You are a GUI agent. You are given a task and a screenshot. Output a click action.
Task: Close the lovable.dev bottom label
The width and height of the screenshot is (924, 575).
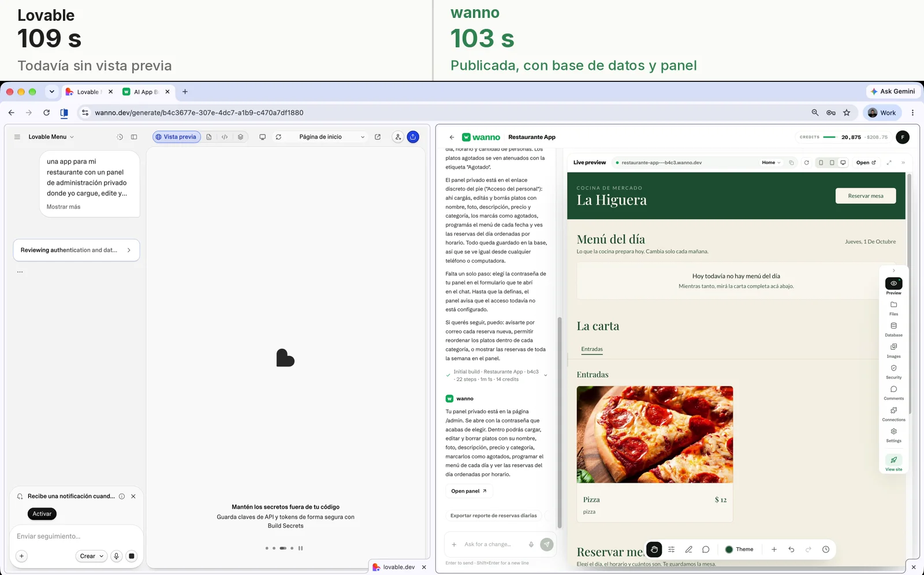click(x=424, y=567)
